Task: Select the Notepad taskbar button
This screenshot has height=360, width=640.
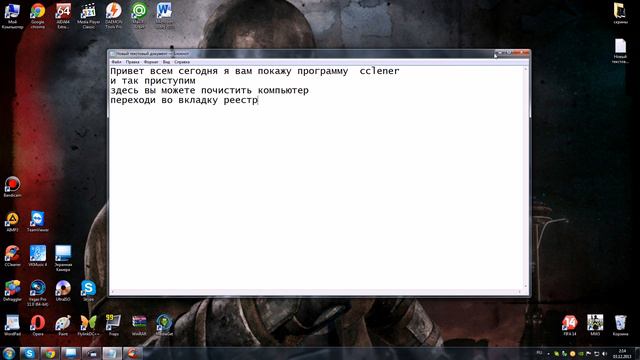Action: 112,353
